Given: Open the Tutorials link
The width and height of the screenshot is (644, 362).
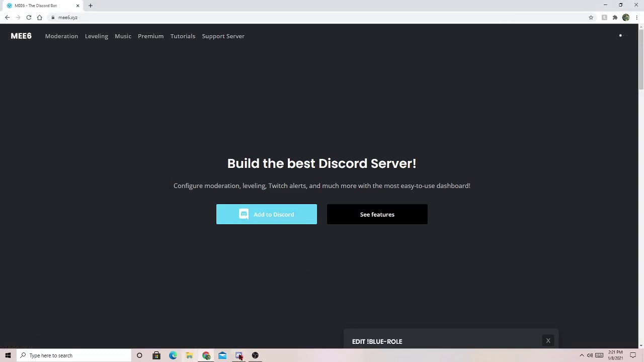Looking at the screenshot, I should pos(183,36).
